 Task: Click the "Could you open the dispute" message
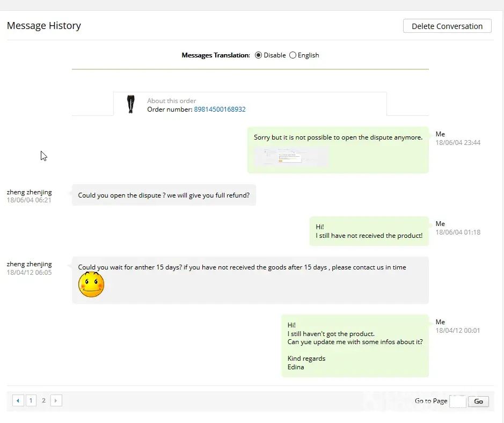click(164, 195)
